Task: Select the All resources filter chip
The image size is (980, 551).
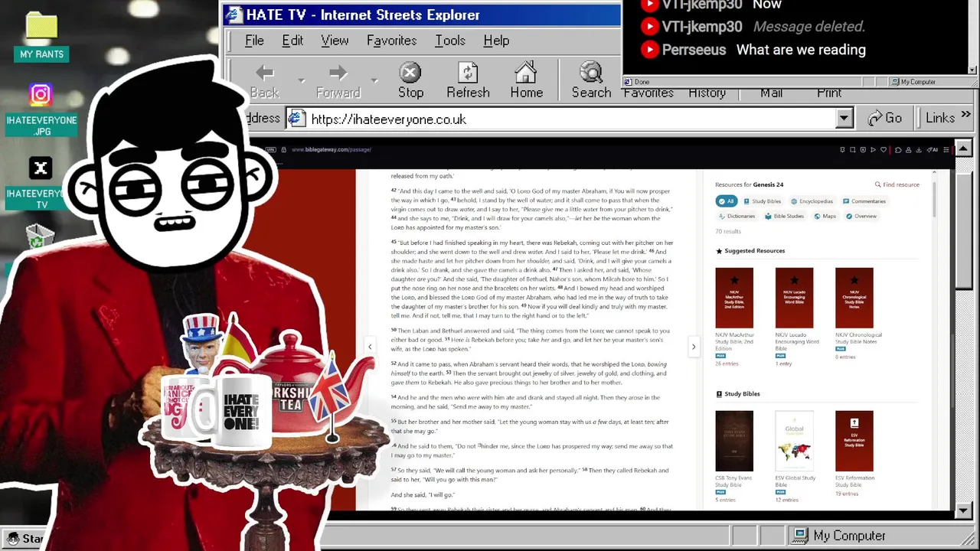Action: [x=726, y=201]
